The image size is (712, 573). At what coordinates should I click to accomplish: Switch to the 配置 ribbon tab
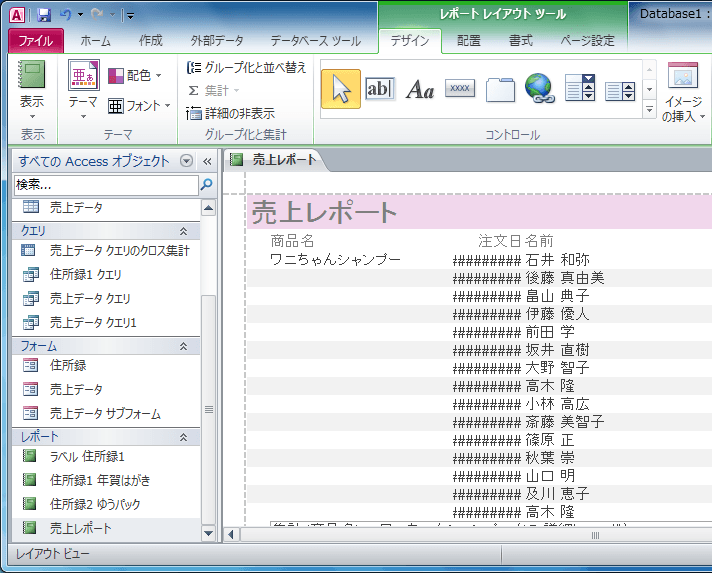coord(468,41)
